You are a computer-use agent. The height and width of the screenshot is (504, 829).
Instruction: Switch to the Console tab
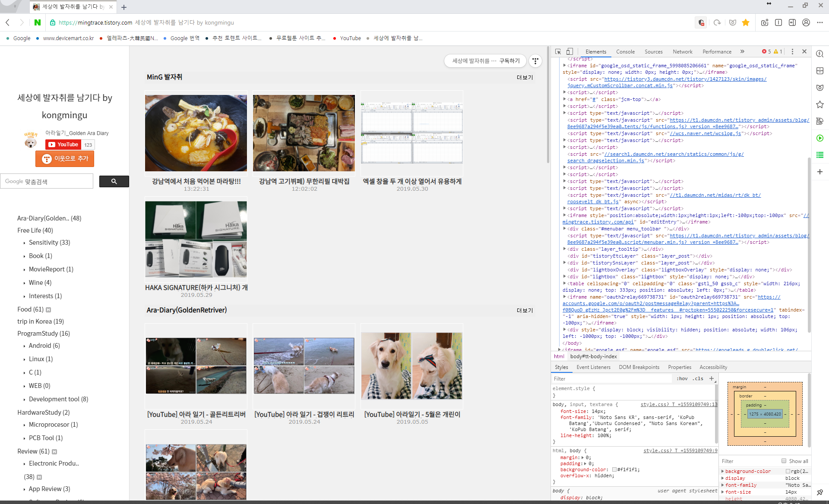click(x=625, y=51)
